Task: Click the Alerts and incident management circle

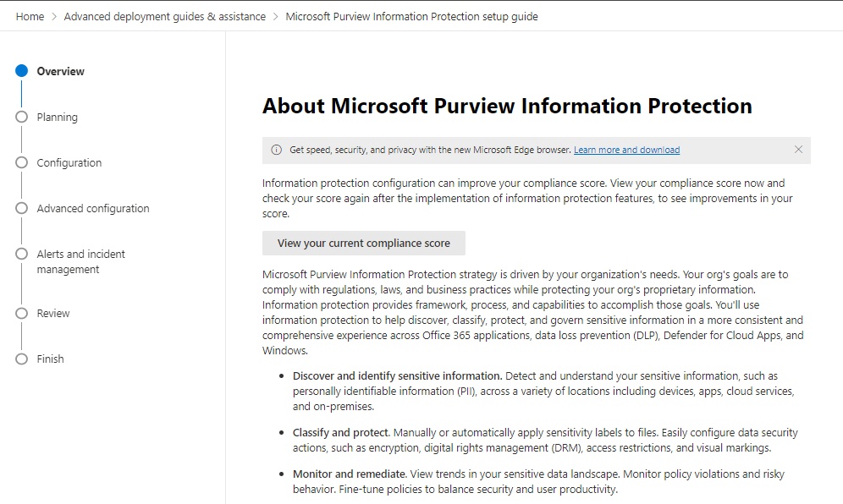Action: tap(22, 255)
